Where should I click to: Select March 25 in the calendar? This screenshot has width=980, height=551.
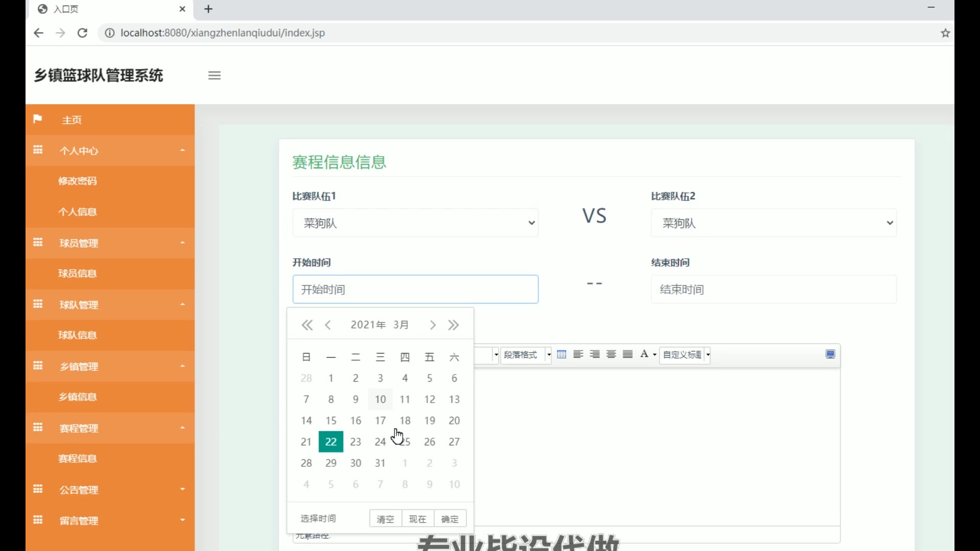(x=405, y=442)
